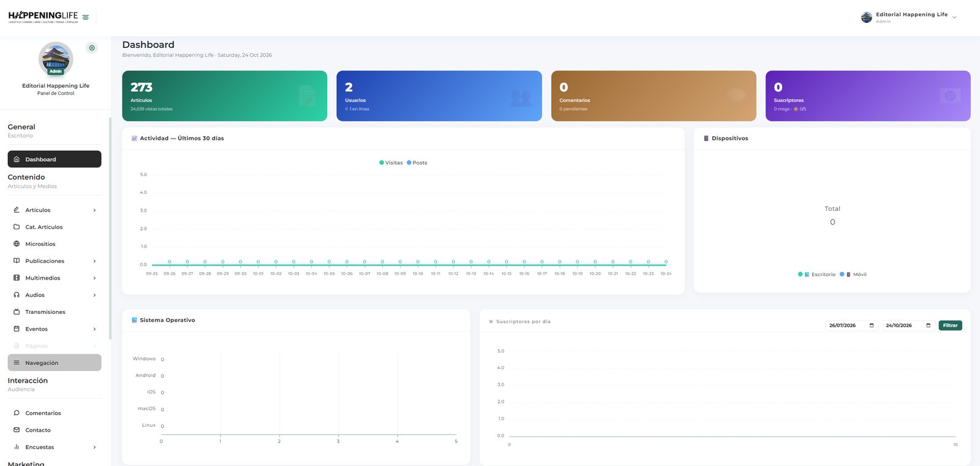Viewport: 980px width, 466px height.
Task: Select Navegación in the sidebar menu
Action: point(55,362)
